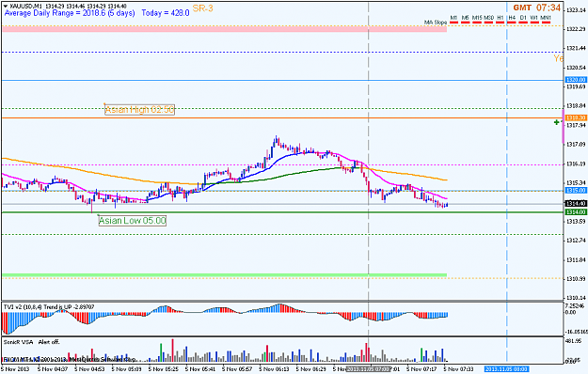The width and height of the screenshot is (588, 374).
Task: Click the M30 label in MA Slope row
Action: point(488,18)
